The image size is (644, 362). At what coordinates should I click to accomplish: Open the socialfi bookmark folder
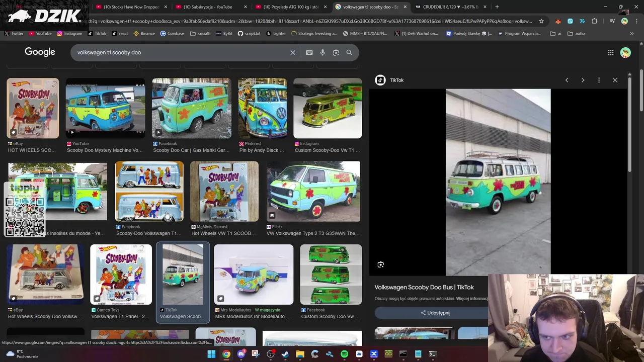point(201,34)
